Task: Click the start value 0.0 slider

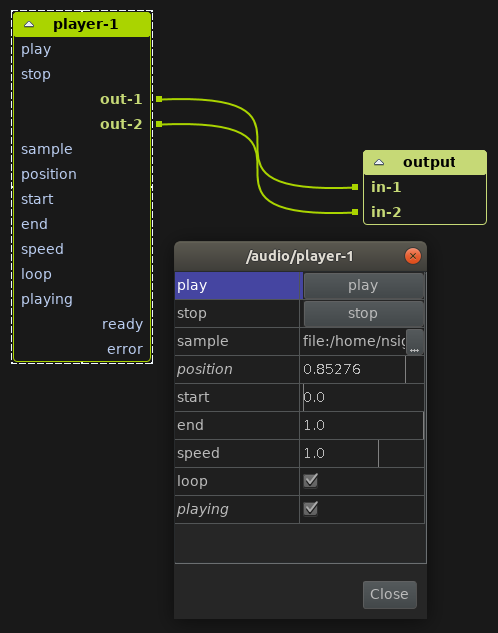Action: [362, 397]
